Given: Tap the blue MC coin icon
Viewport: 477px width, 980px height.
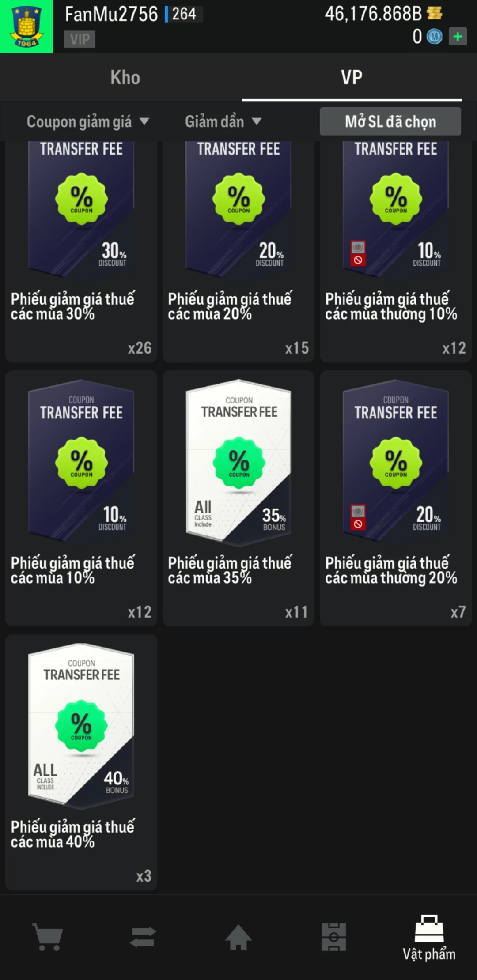Looking at the screenshot, I should 434,37.
